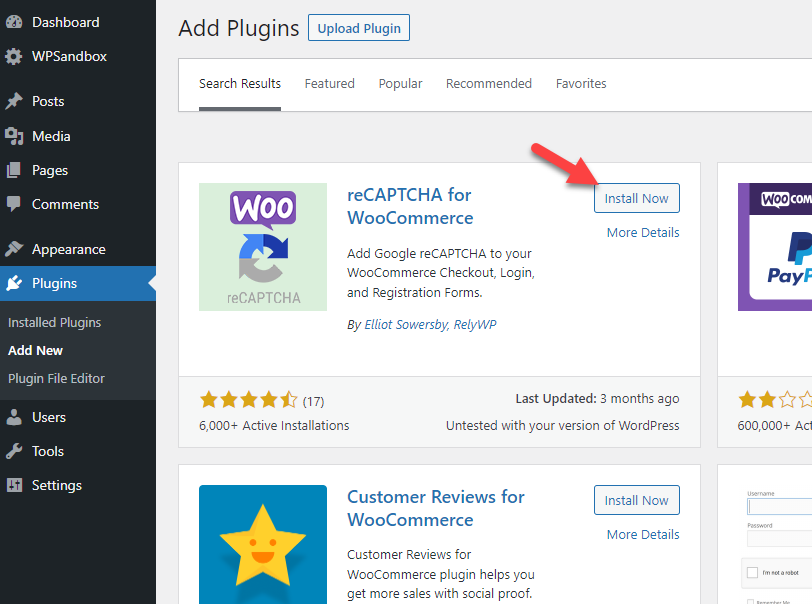812x604 pixels.
Task: Click the WPSandbox gear icon
Action: tap(14, 56)
